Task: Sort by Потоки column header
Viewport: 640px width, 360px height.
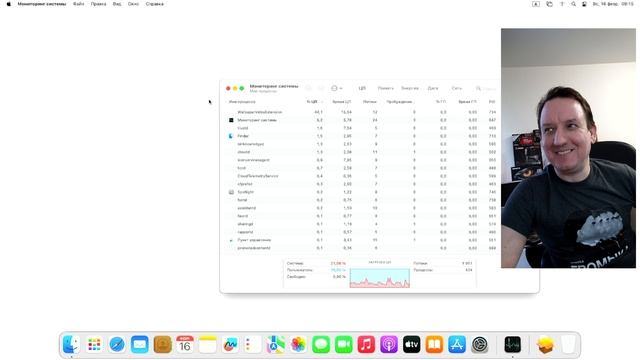Action: pos(370,102)
